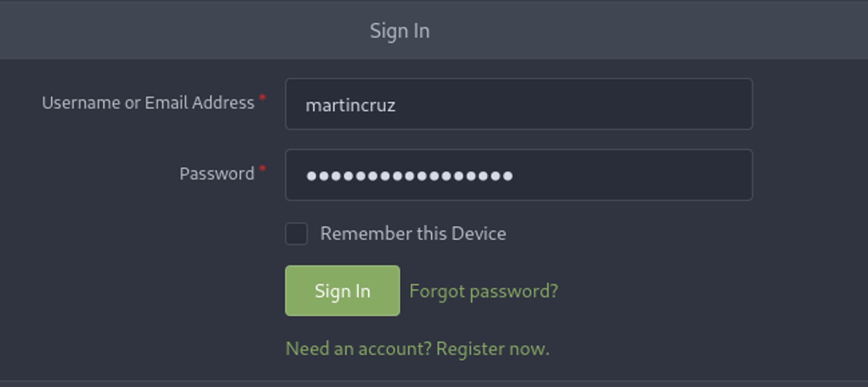Image resolution: width=868 pixels, height=387 pixels.
Task: Click the Register now text
Action: (x=493, y=349)
